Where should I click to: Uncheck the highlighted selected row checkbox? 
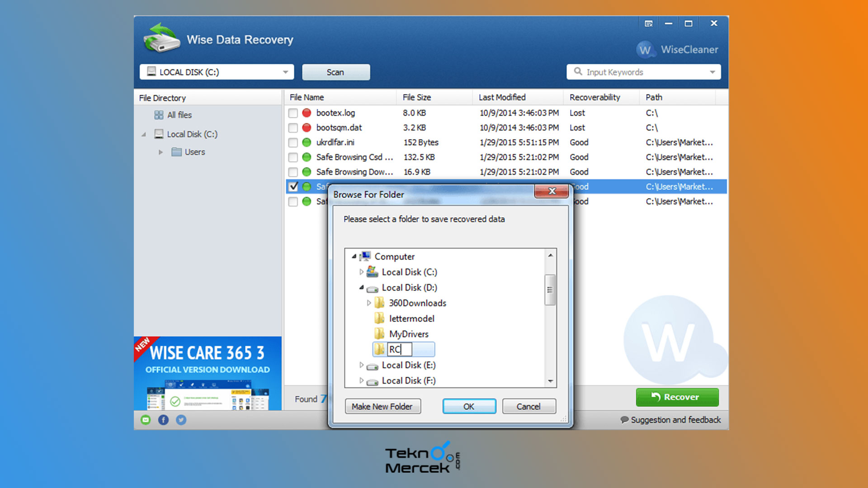[x=293, y=187]
